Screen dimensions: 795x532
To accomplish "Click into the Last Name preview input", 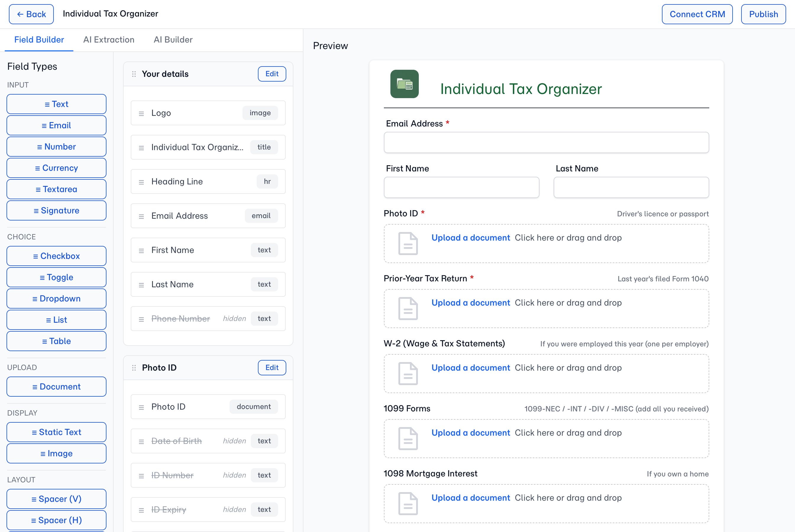I will [x=631, y=187].
